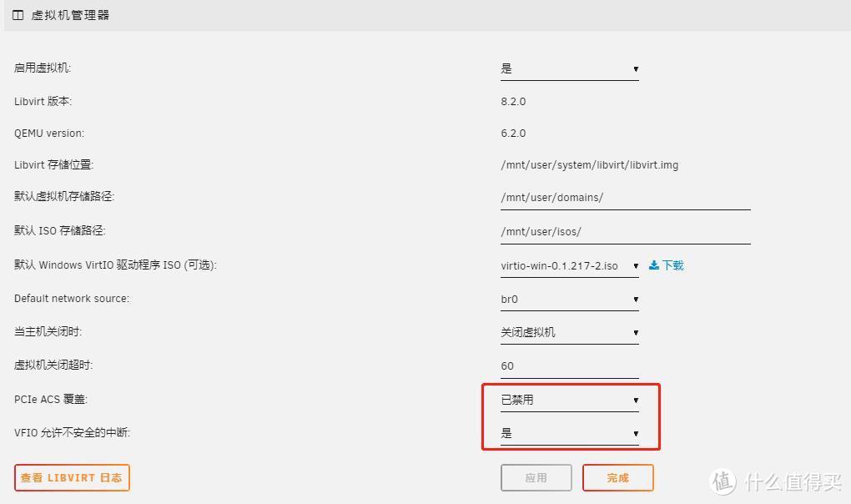This screenshot has width=851, height=504.
Task: Click the arrow on the br0 network selector
Action: pyautogui.click(x=636, y=300)
